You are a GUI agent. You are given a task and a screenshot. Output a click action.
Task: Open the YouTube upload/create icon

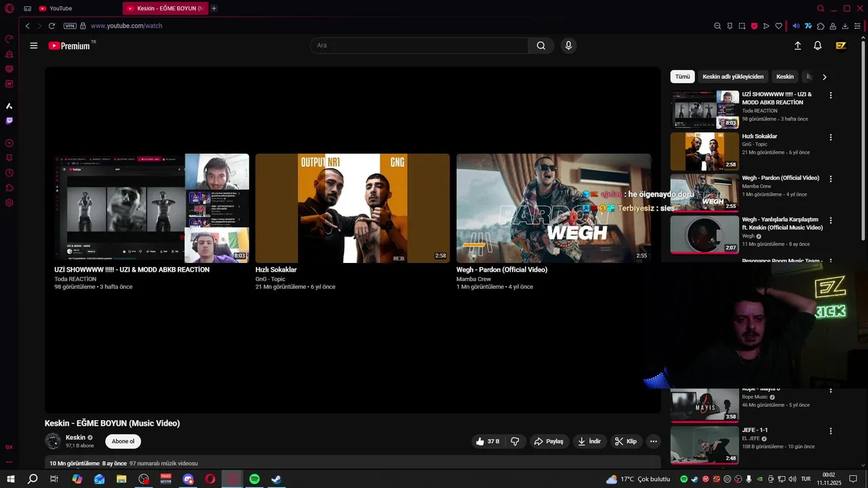[x=797, y=45]
